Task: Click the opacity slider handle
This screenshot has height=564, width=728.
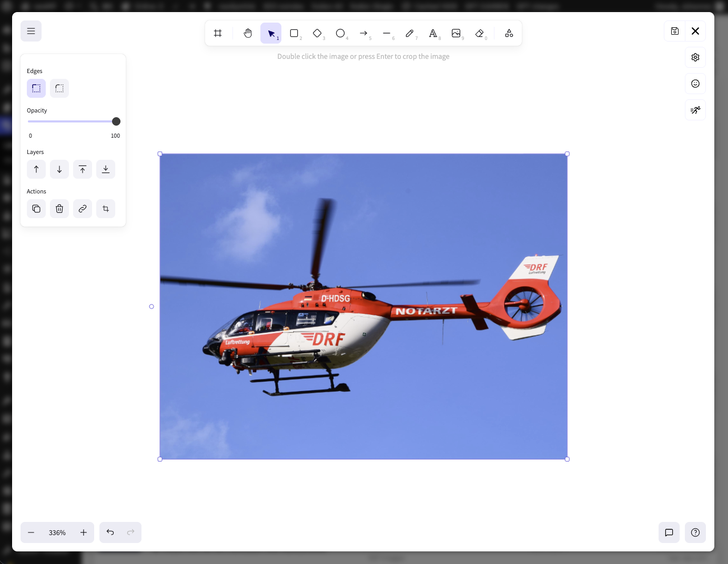Action: (116, 121)
